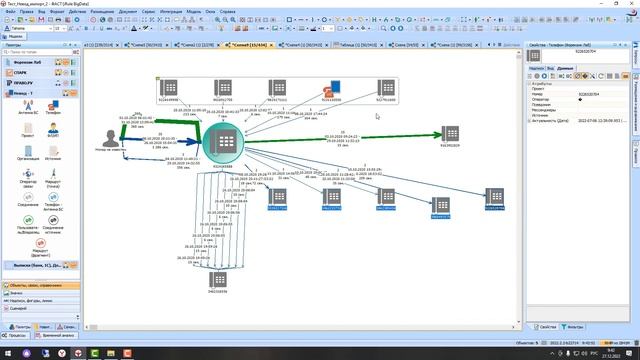Click the green C application taskbar icon

(x=94, y=353)
